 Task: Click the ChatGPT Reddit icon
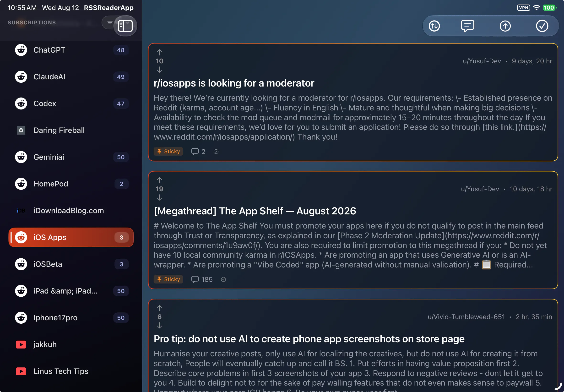[21, 50]
